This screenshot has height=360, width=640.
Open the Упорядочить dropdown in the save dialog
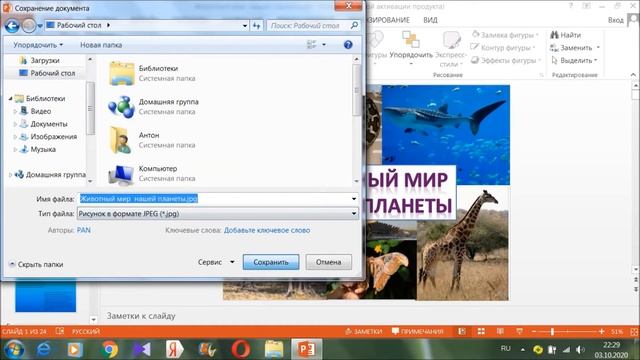tap(38, 45)
